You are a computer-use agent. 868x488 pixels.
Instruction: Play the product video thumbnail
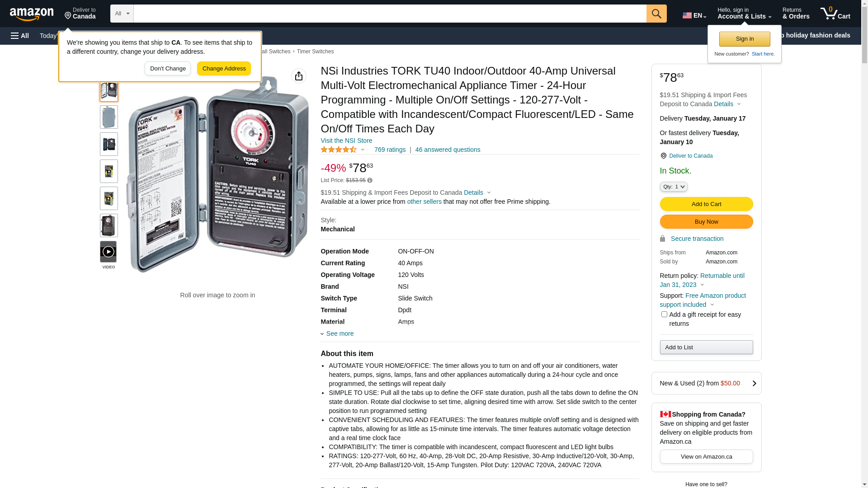tap(108, 252)
